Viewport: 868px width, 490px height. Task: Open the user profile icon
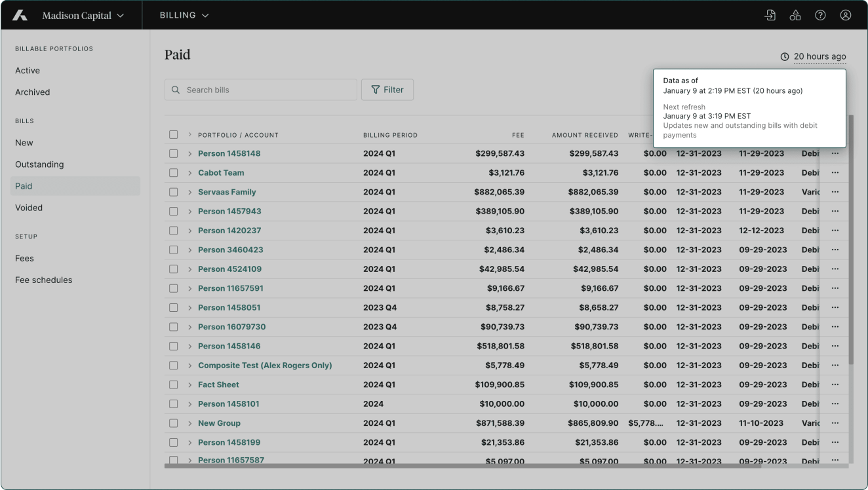[x=846, y=15]
